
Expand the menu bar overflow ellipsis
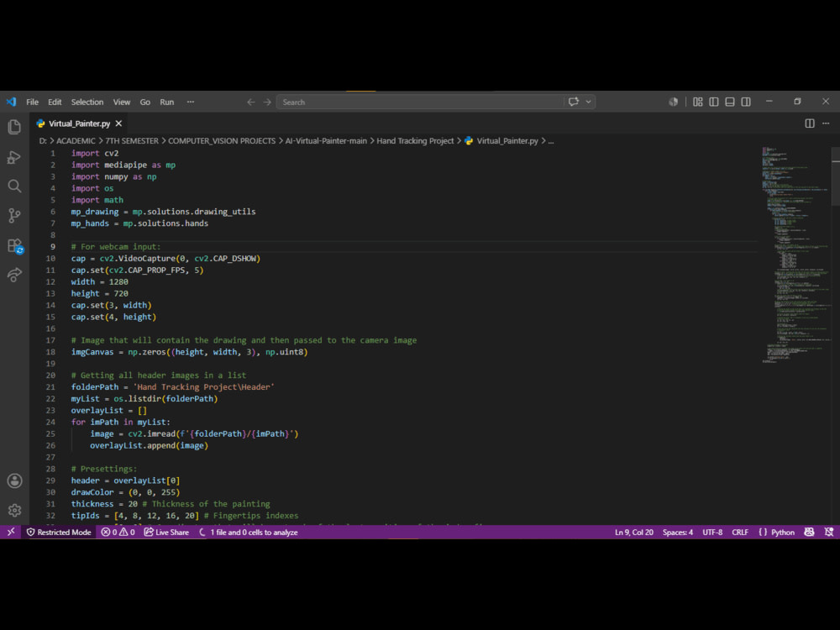190,102
